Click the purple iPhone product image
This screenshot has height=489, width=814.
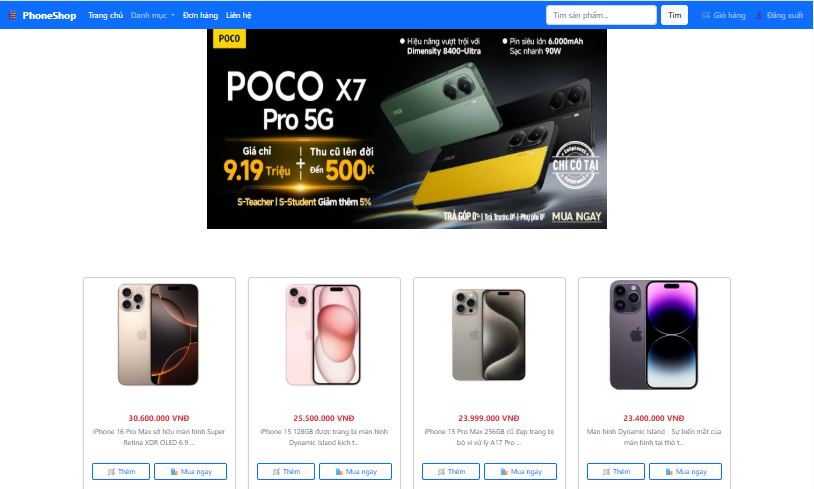[654, 335]
